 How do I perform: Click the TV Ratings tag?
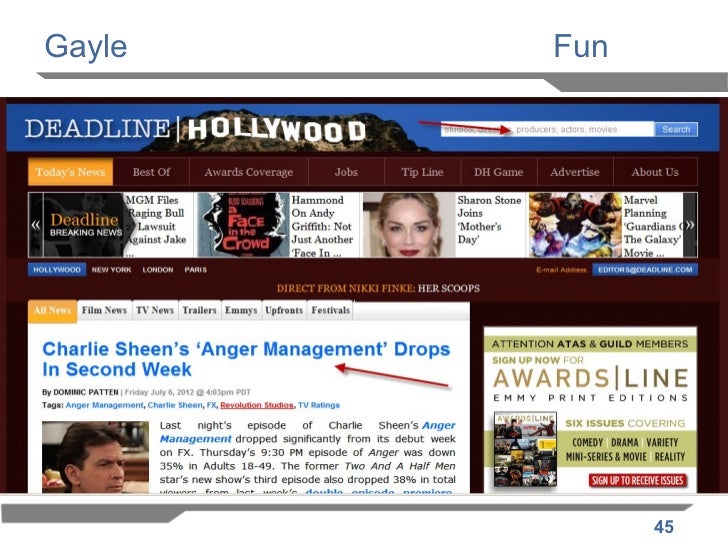click(x=319, y=405)
